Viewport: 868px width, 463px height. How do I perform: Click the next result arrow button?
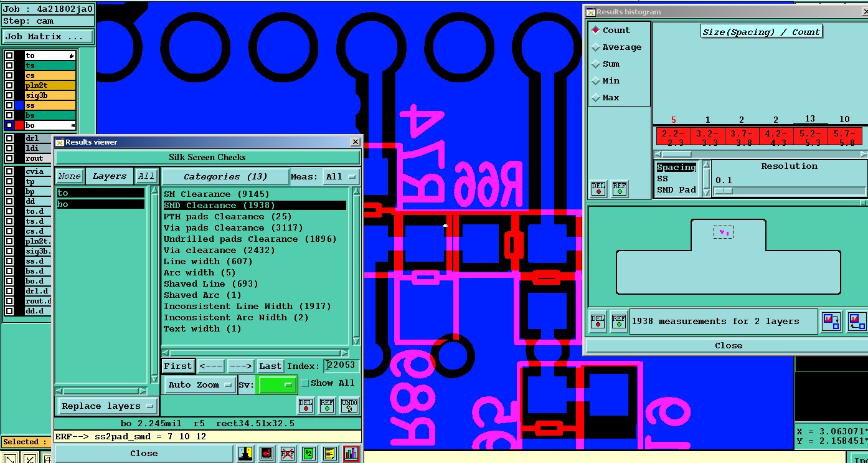(x=240, y=366)
